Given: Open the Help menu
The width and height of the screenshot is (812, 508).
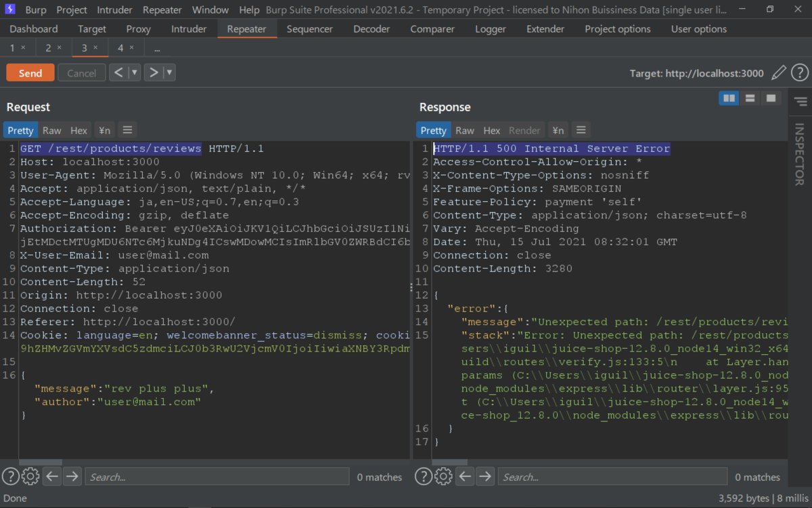Looking at the screenshot, I should point(249,10).
